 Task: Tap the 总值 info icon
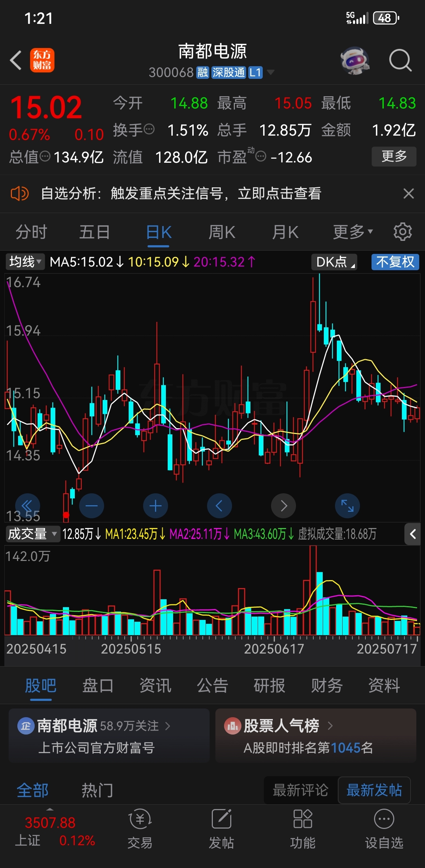tap(45, 156)
